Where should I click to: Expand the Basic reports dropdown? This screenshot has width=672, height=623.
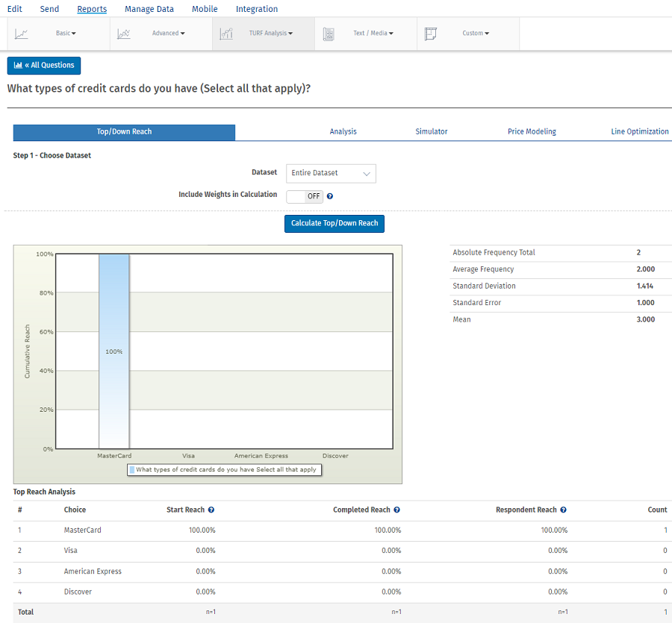66,34
